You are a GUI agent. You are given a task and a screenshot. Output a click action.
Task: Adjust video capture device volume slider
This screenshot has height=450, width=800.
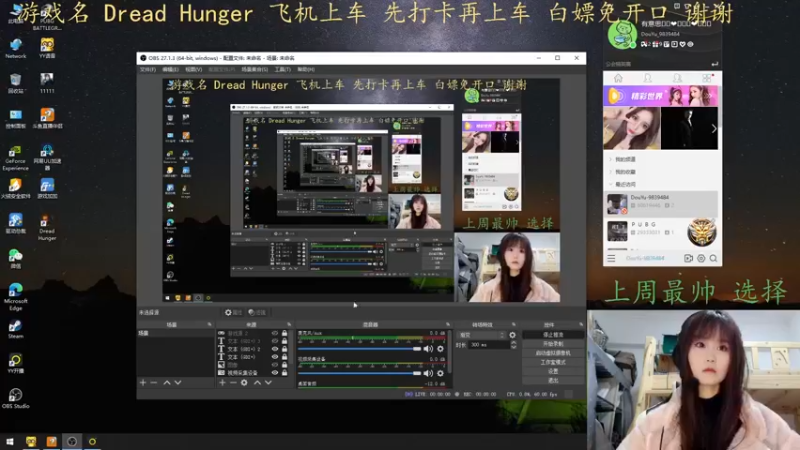pos(360,373)
